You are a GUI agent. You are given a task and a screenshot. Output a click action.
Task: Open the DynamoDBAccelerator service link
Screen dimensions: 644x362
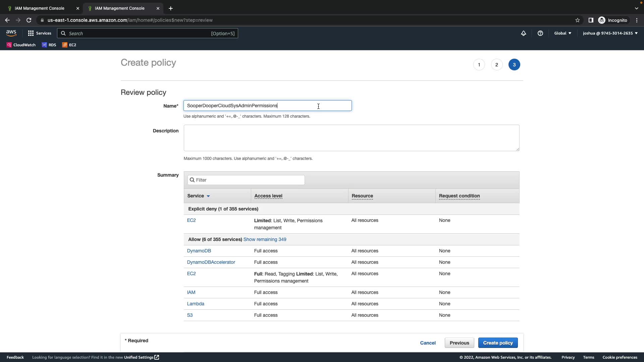(211, 262)
